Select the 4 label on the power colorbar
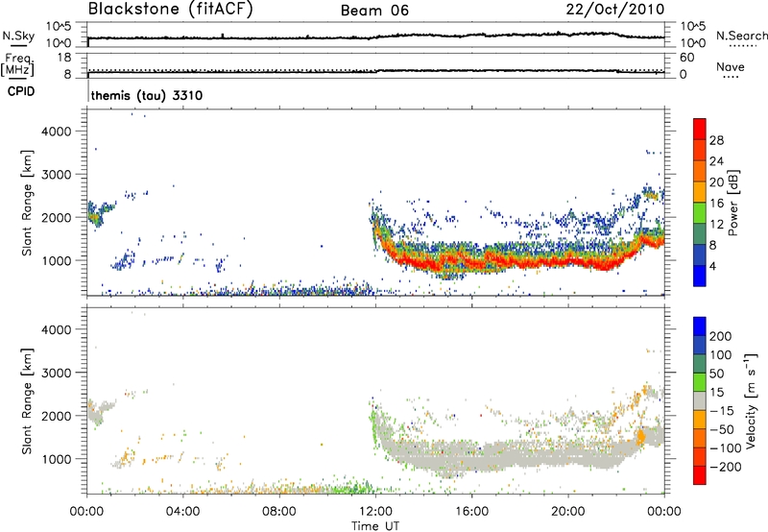768x532 pixels. coord(713,266)
